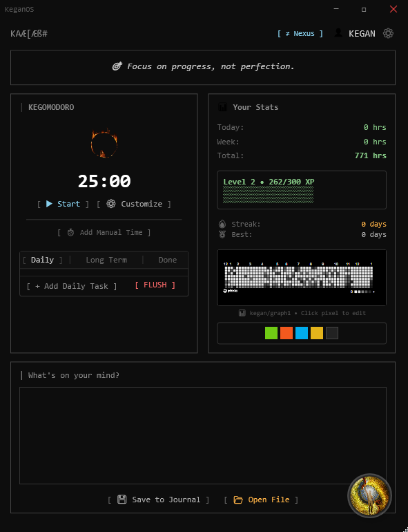This screenshot has width=408, height=532.
Task: Click the KEGOMODORO heading
Action: coord(51,107)
